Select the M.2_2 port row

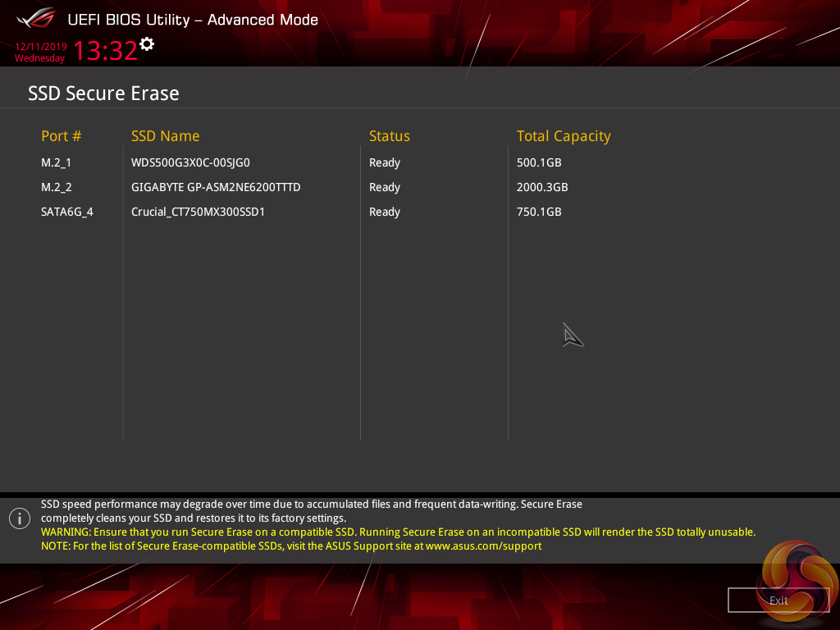click(57, 187)
